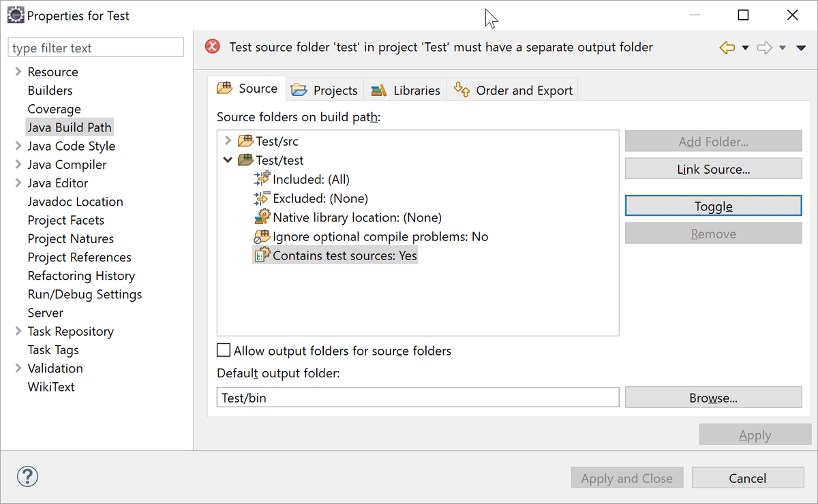Click the Link Source button

coord(713,169)
